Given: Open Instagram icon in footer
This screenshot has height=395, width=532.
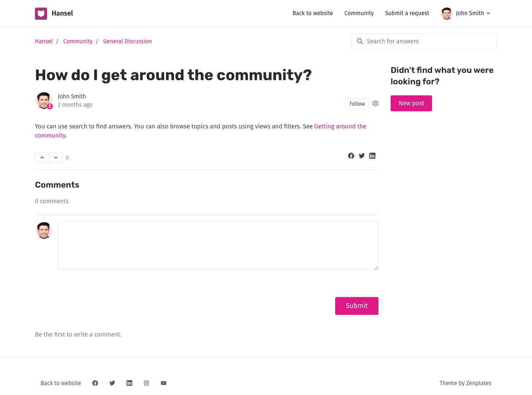Looking at the screenshot, I should click(146, 383).
